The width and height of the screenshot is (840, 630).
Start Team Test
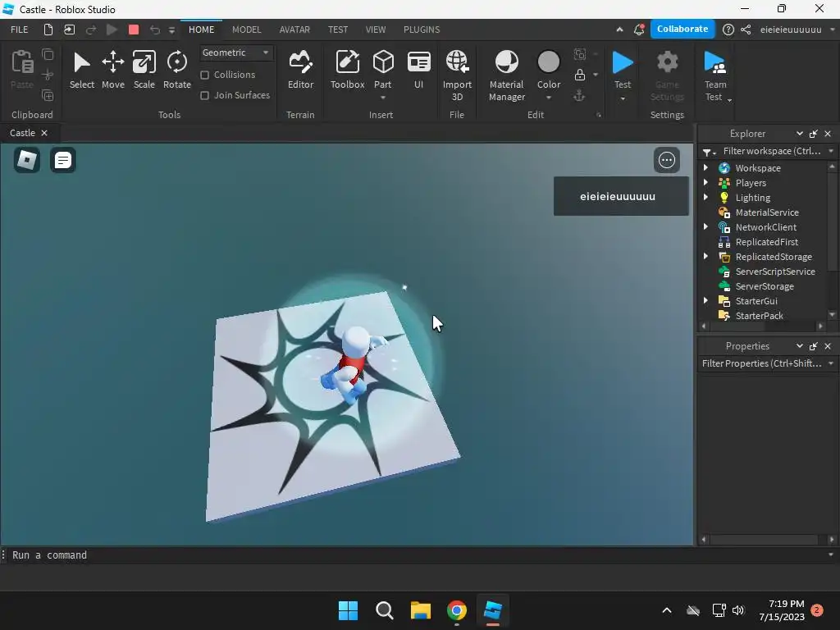point(715,75)
